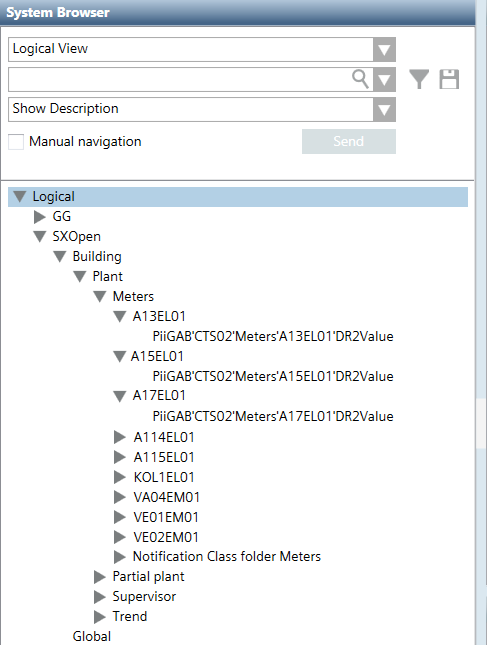Click the magnifying glass search icon

click(x=360, y=79)
